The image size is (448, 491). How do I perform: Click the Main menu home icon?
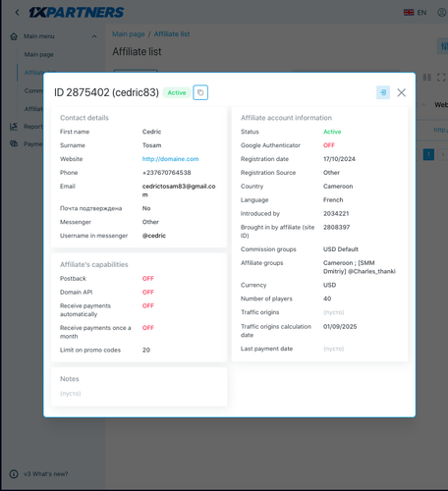point(14,36)
